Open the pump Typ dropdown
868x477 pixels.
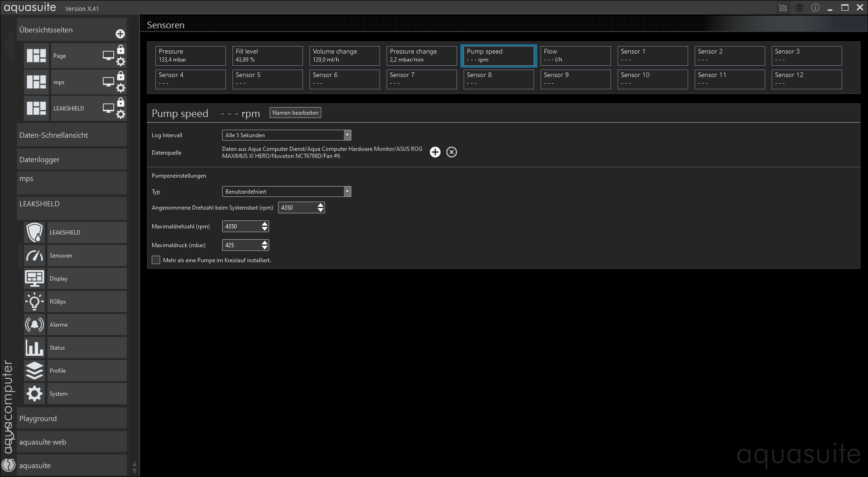tap(347, 192)
